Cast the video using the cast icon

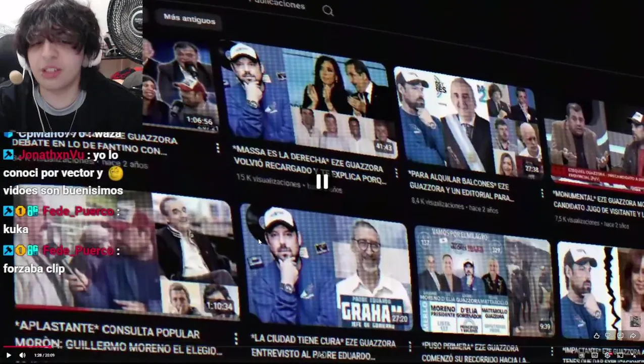pyautogui.click(x=620, y=355)
